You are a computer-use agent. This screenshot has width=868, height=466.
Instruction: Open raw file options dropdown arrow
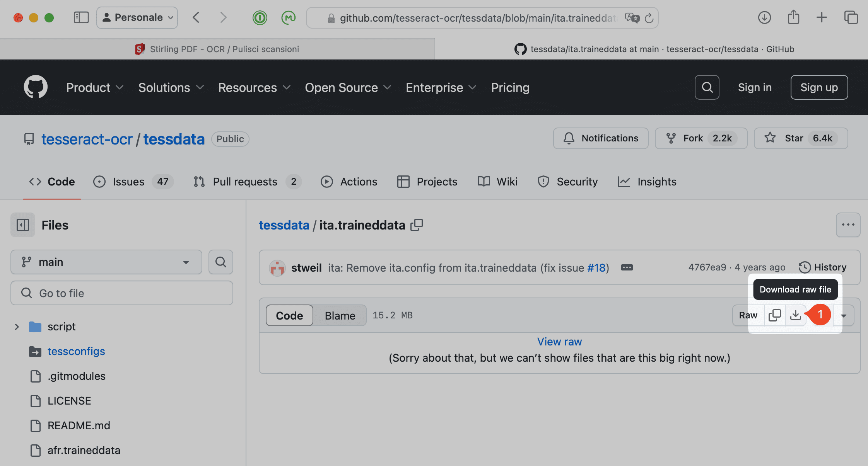pos(844,315)
